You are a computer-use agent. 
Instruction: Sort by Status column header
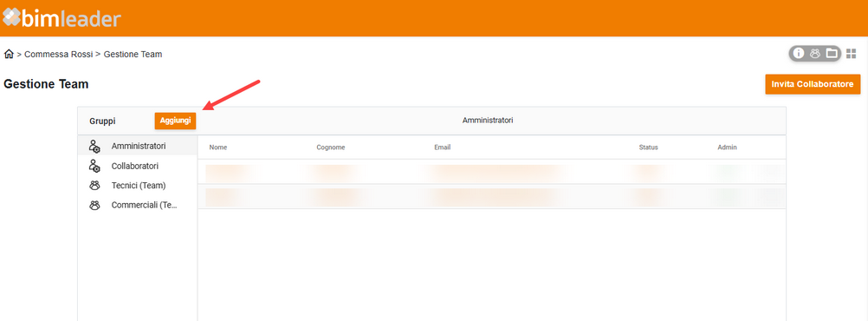click(648, 147)
